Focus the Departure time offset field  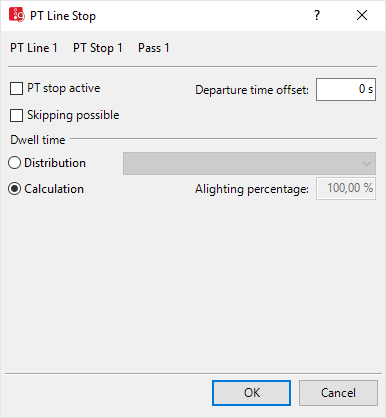(346, 89)
